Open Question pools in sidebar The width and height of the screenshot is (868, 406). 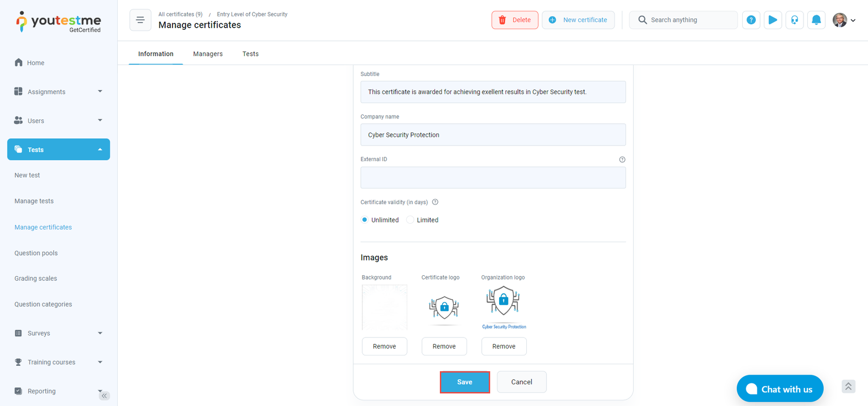click(36, 253)
